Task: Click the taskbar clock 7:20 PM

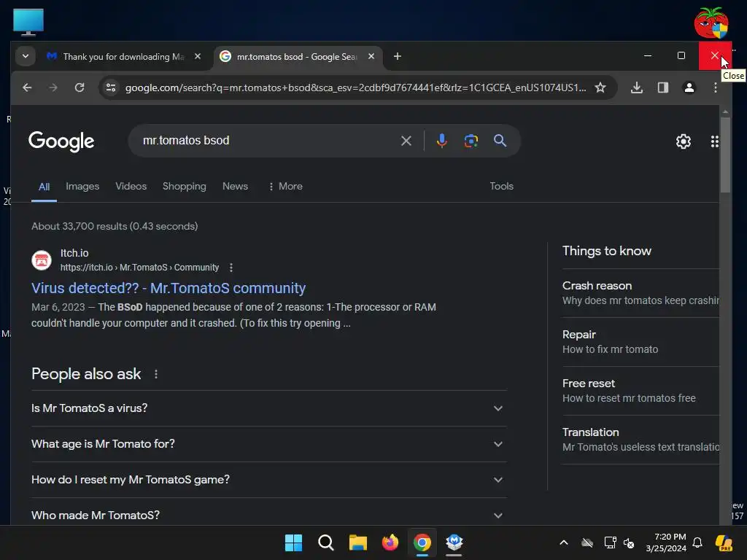Action: (x=666, y=542)
